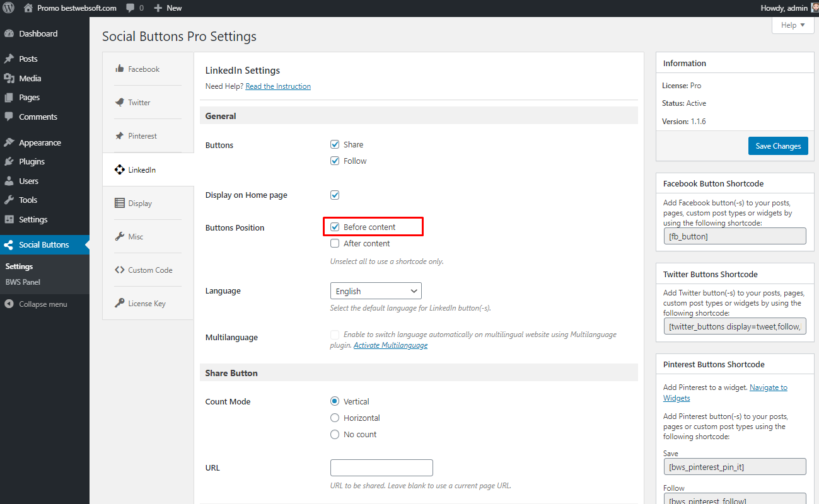Viewport: 819px width, 504px height.
Task: Click the Custom Code brackets icon
Action: click(x=119, y=270)
